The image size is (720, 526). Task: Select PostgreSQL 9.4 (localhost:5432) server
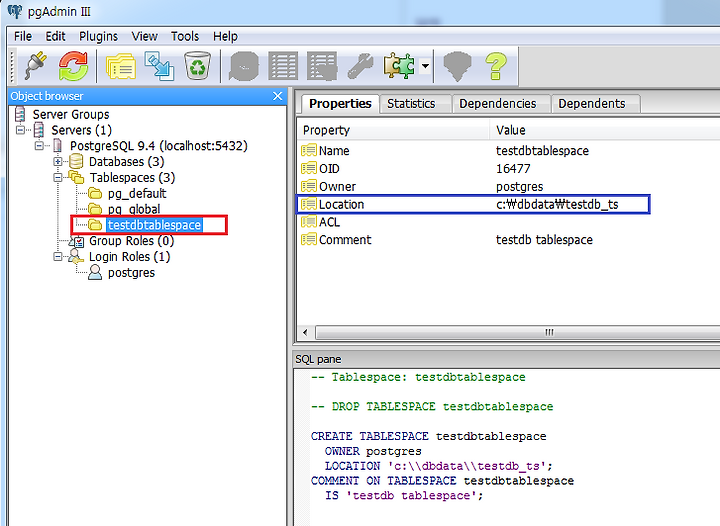[158, 146]
